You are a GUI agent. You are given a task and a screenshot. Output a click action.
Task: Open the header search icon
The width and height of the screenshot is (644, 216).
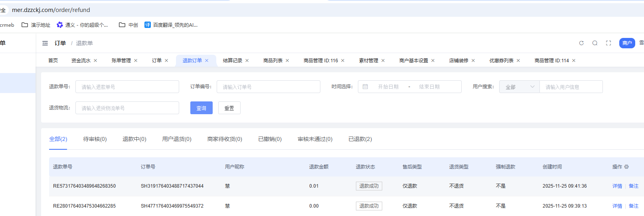[x=595, y=43]
